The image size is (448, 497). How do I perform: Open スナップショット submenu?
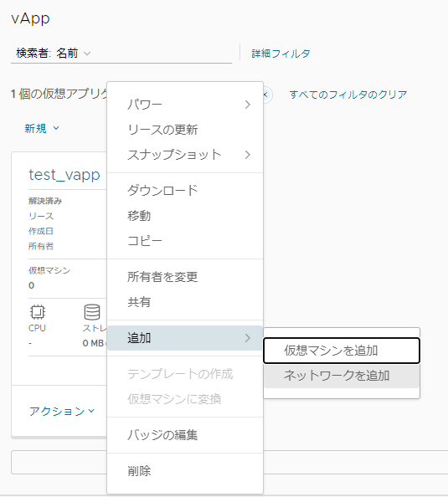point(185,155)
